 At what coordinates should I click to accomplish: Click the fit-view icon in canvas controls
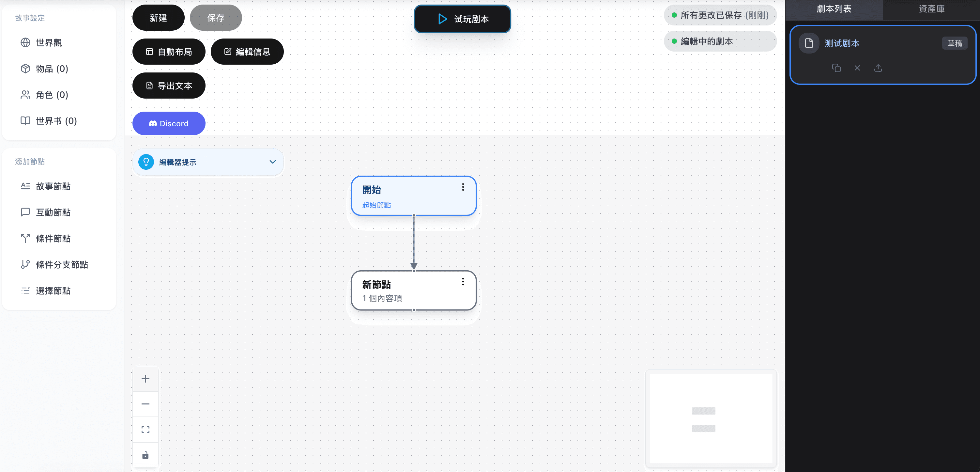tap(145, 429)
